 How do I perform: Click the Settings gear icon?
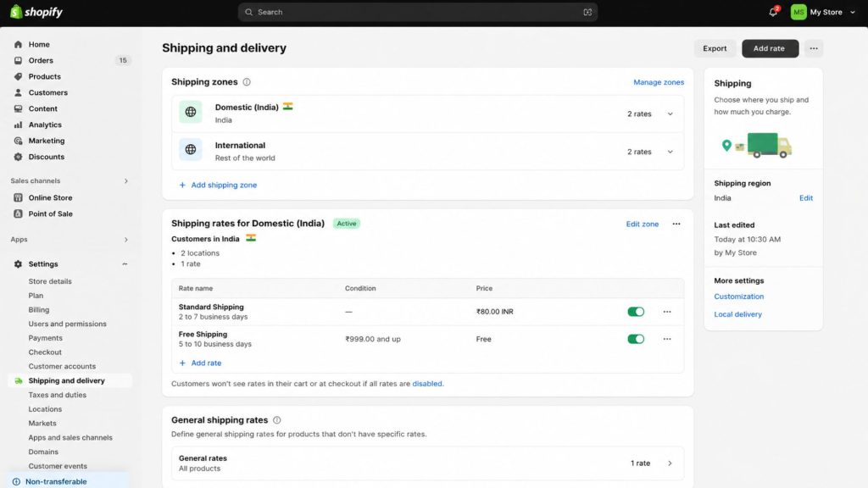point(19,264)
